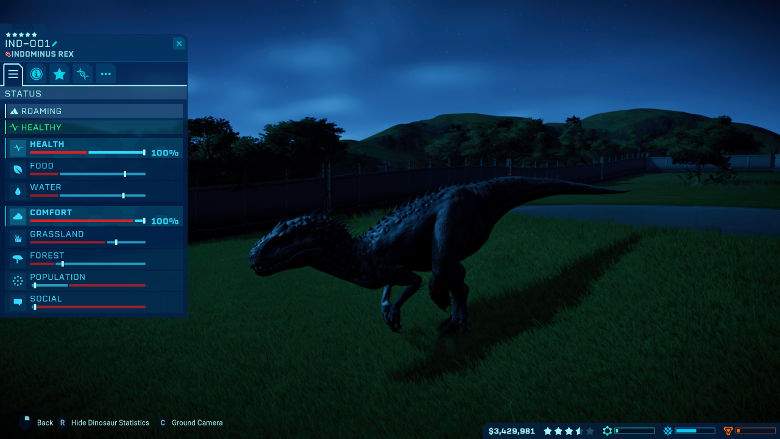
Task: Open the Status list tab
Action: [x=13, y=74]
